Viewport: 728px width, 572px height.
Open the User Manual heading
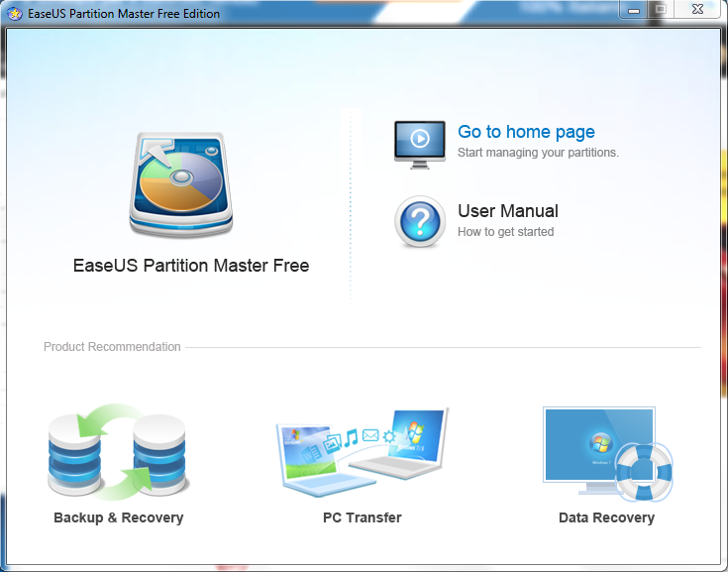pos(508,211)
